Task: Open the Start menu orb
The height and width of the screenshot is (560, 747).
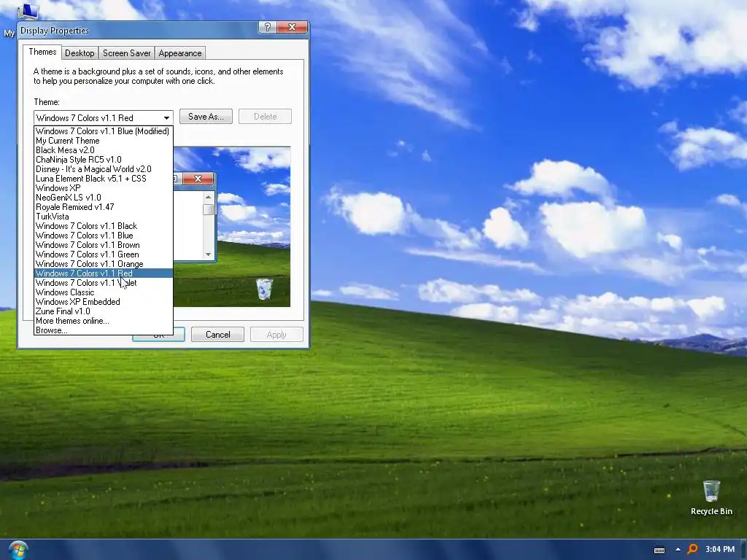Action: [x=18, y=550]
